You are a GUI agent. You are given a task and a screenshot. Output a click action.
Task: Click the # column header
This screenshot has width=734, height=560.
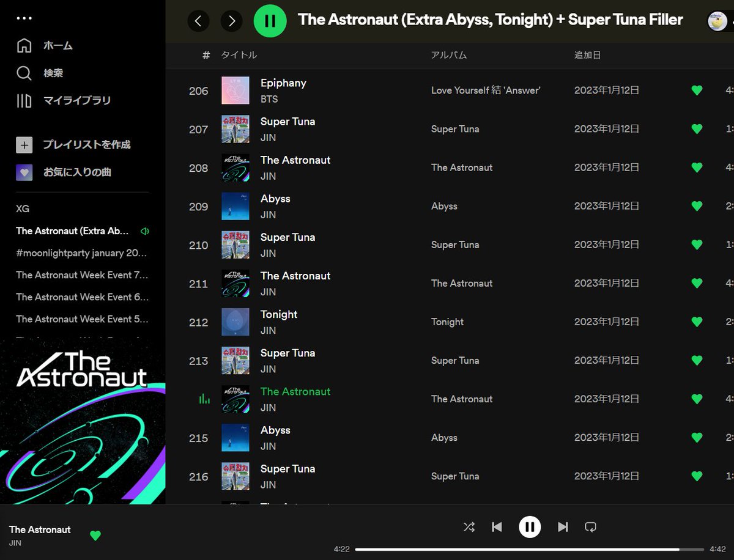[x=206, y=55]
